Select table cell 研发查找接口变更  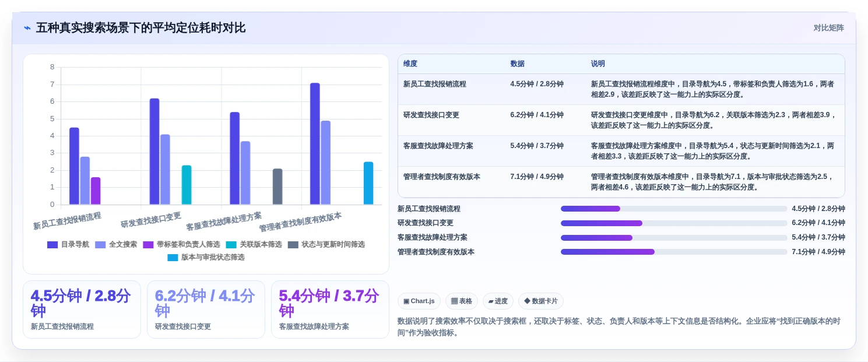(431, 115)
